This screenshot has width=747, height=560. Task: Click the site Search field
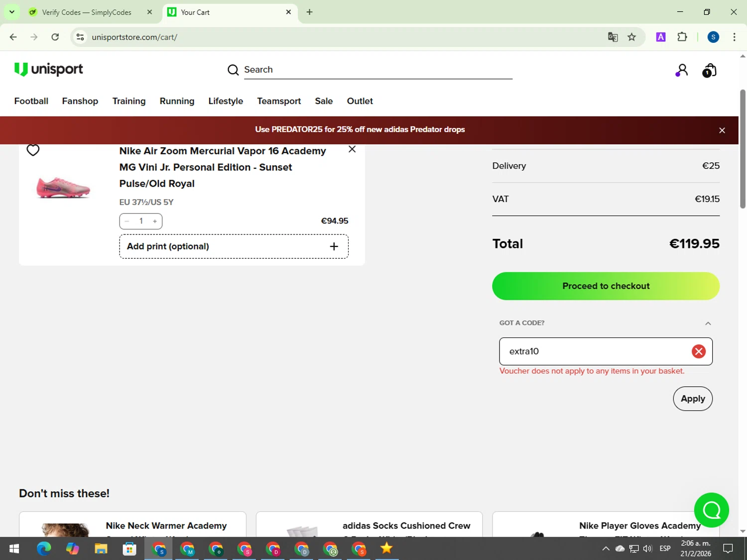point(378,70)
